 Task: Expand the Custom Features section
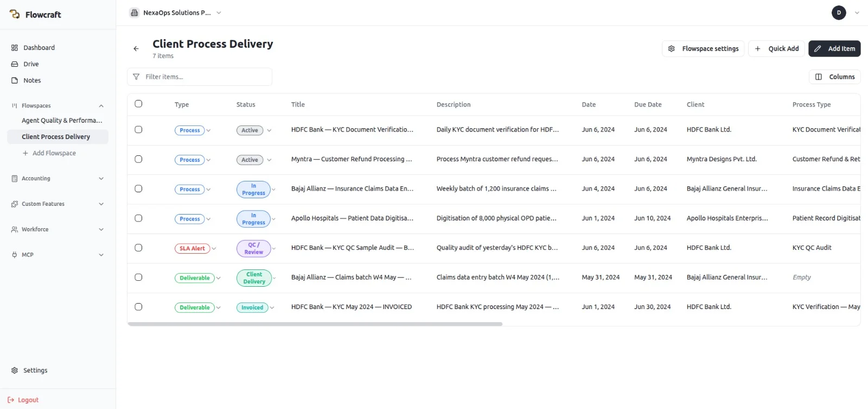pos(101,204)
